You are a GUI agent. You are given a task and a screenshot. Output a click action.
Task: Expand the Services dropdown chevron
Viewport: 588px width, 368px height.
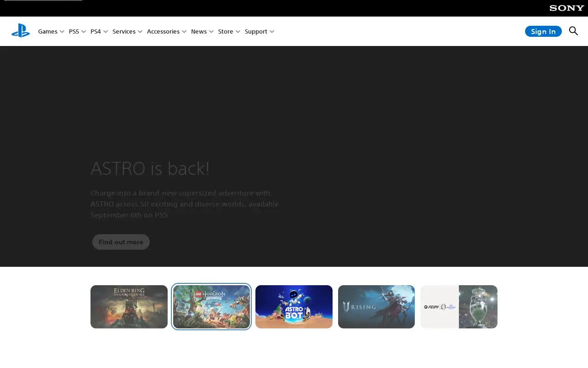coord(140,31)
